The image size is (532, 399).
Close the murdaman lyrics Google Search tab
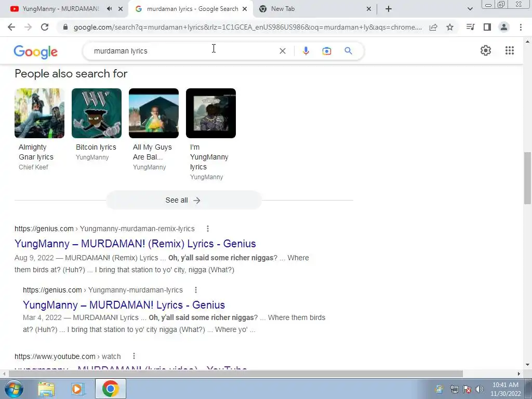pyautogui.click(x=245, y=9)
